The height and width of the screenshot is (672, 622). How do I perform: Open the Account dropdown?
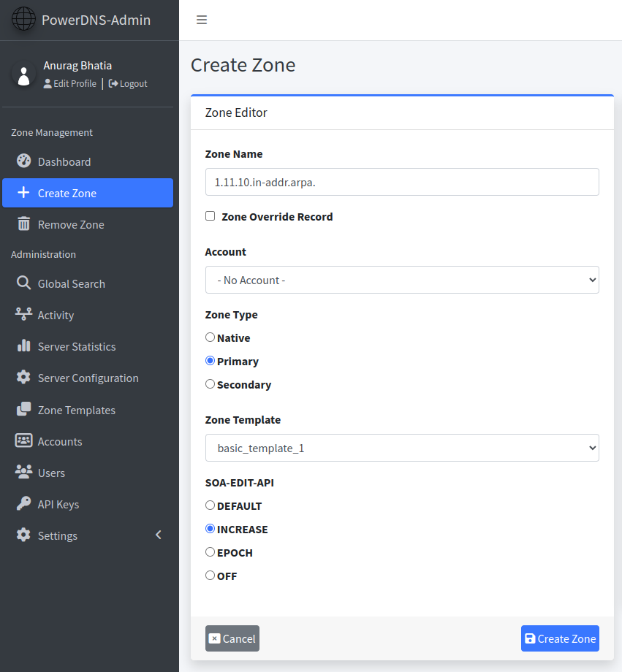(402, 280)
